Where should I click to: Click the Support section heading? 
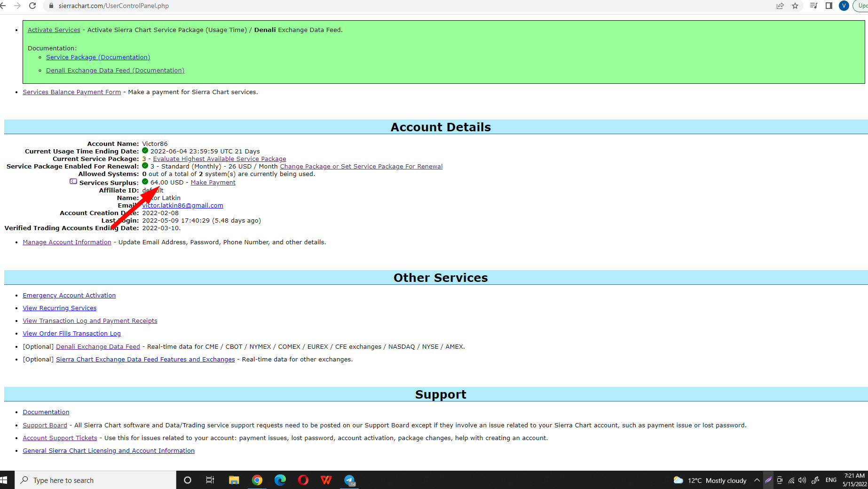pyautogui.click(x=441, y=394)
